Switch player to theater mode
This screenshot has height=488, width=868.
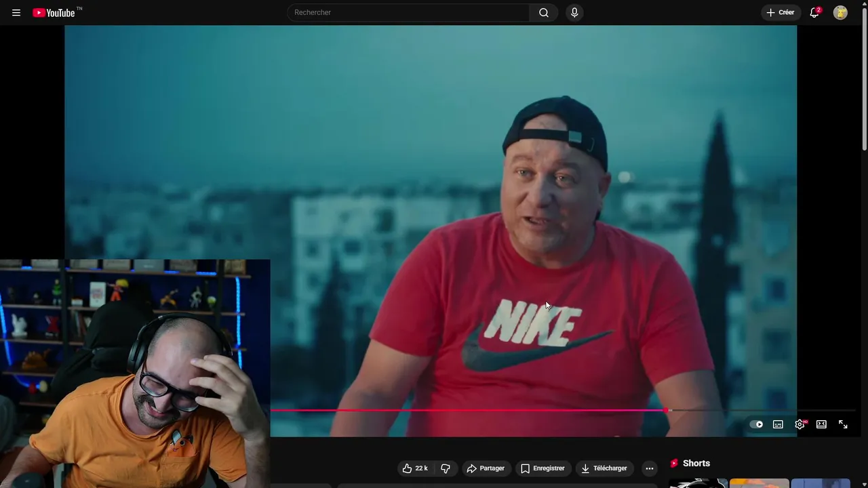(821, 424)
